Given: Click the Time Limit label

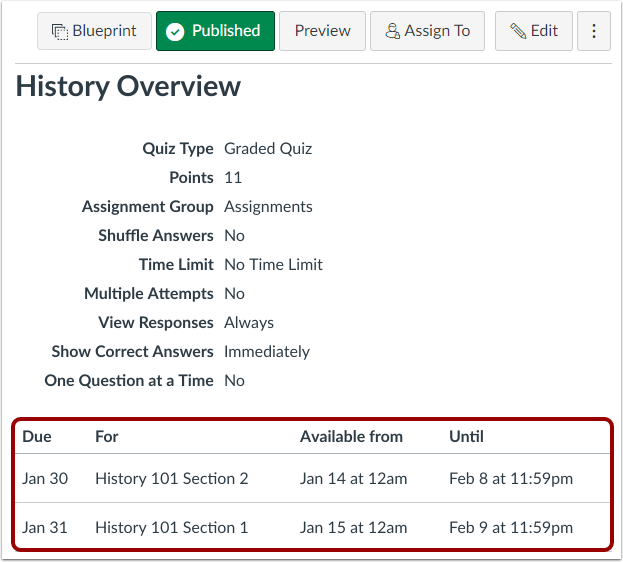Looking at the screenshot, I should (176, 265).
